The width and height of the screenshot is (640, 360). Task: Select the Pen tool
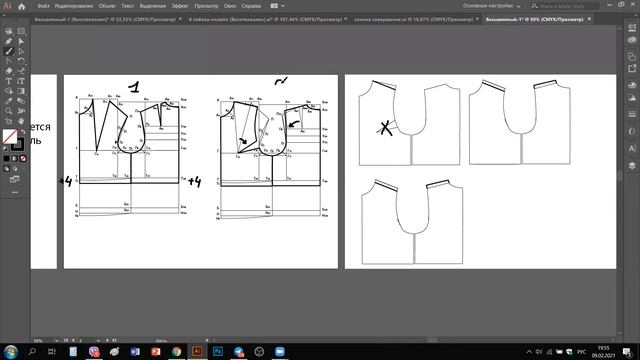[x=9, y=41]
